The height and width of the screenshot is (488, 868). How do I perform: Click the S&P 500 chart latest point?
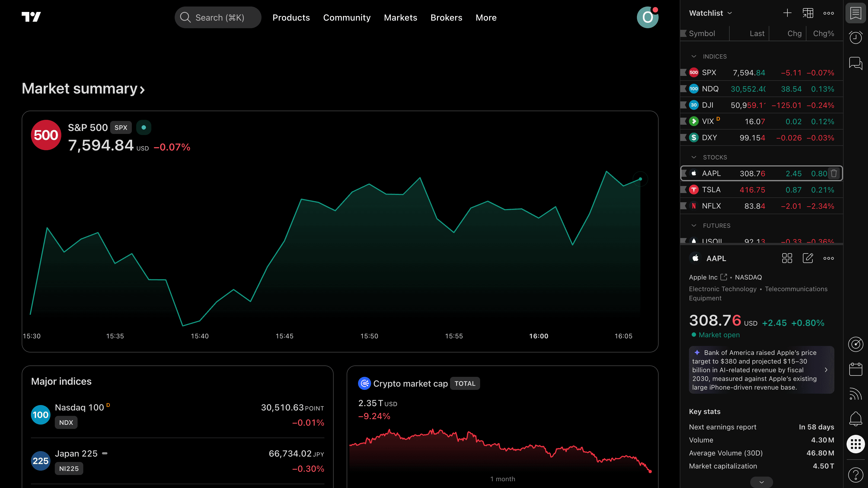(640, 179)
